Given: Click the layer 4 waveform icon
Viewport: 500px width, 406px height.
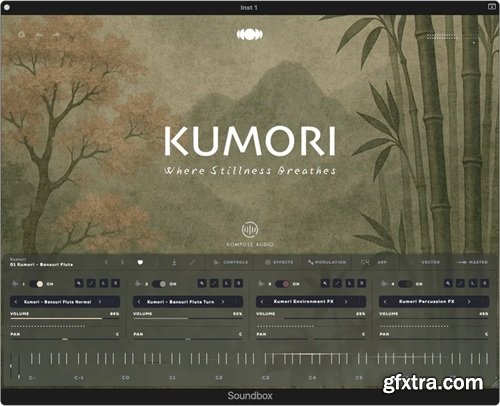Looking at the screenshot, I should tap(384, 284).
